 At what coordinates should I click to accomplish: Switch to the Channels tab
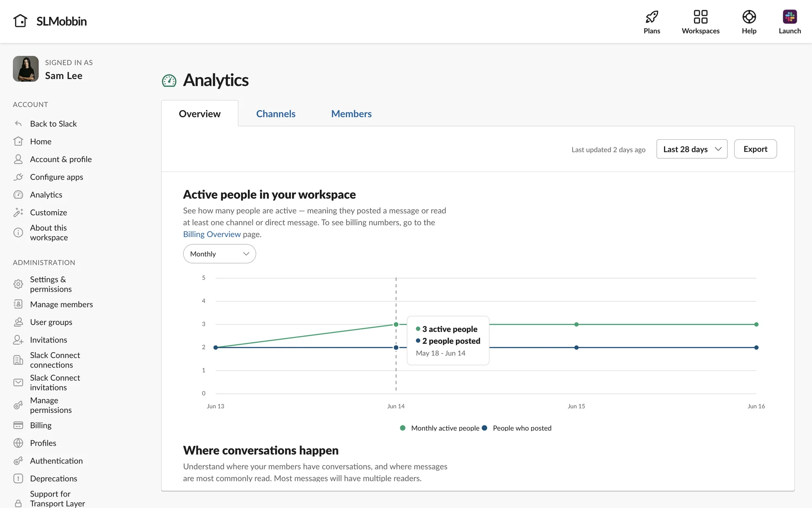275,114
